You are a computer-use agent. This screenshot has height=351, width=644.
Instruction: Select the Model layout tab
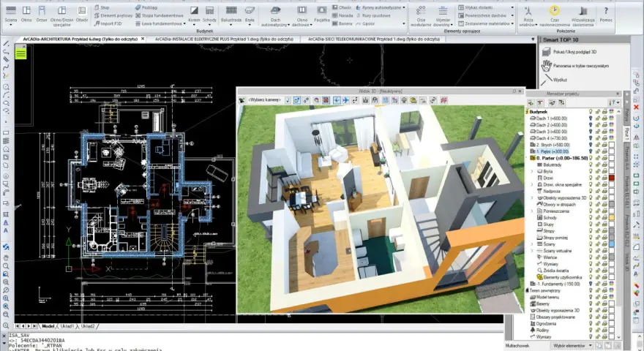(48, 326)
